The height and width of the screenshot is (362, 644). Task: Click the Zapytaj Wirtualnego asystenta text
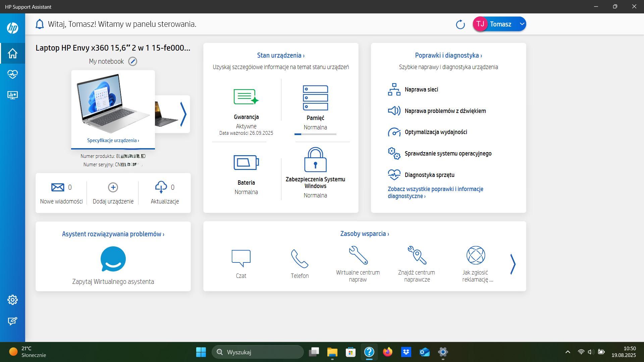click(x=113, y=282)
